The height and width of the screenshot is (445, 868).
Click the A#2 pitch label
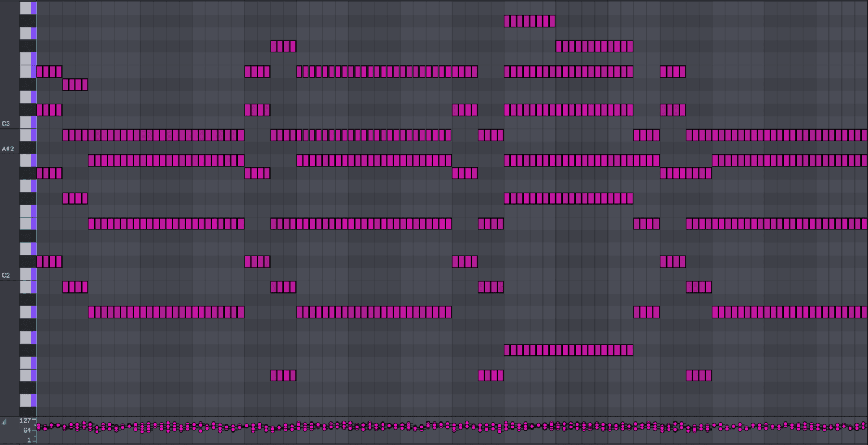click(8, 149)
